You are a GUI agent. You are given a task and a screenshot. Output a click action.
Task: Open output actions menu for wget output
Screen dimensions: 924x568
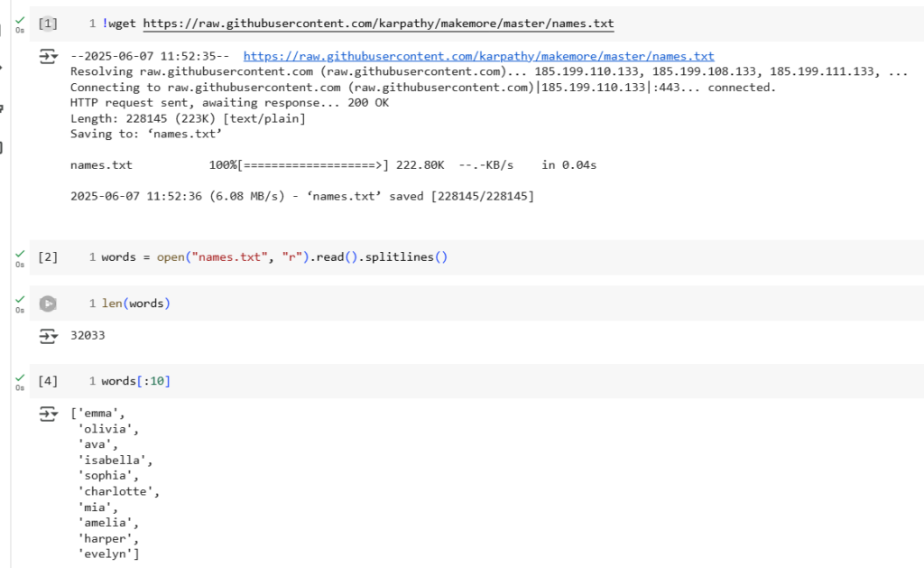coord(47,57)
